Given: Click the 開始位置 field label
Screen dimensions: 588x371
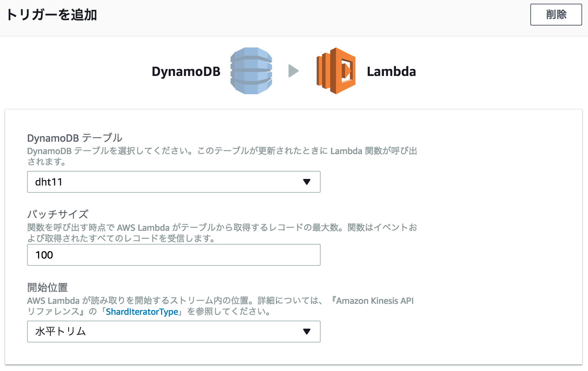Looking at the screenshot, I should [x=47, y=288].
